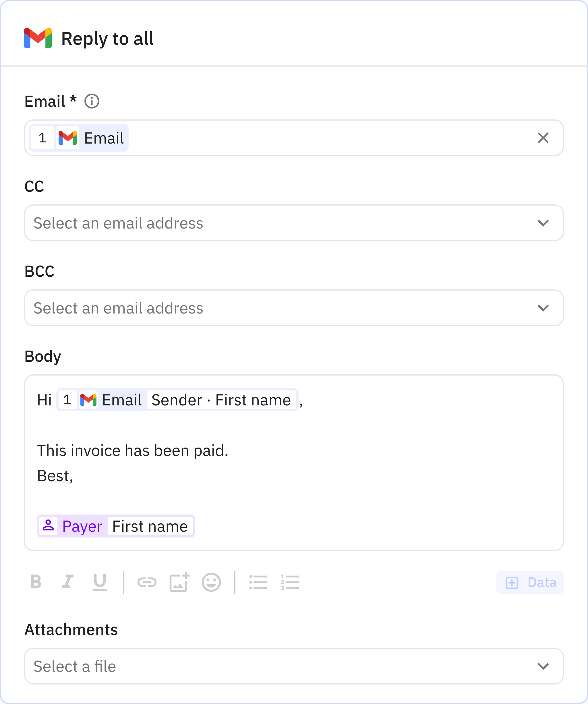
Task: Insert an image into the email body
Action: click(179, 582)
